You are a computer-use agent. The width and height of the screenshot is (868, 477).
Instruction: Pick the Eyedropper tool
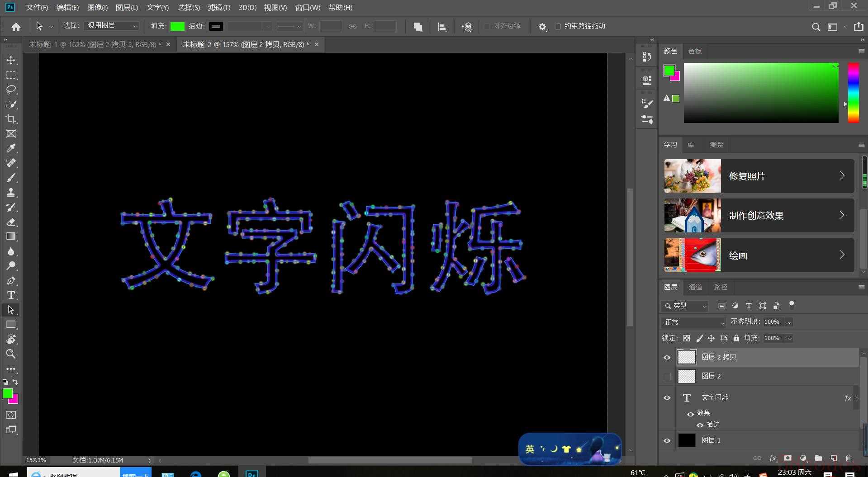[11, 148]
